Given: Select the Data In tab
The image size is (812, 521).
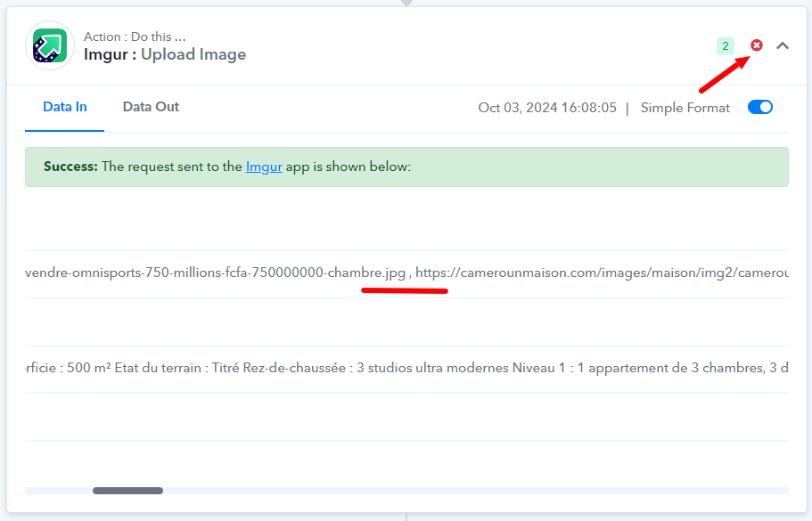Looking at the screenshot, I should pyautogui.click(x=65, y=107).
